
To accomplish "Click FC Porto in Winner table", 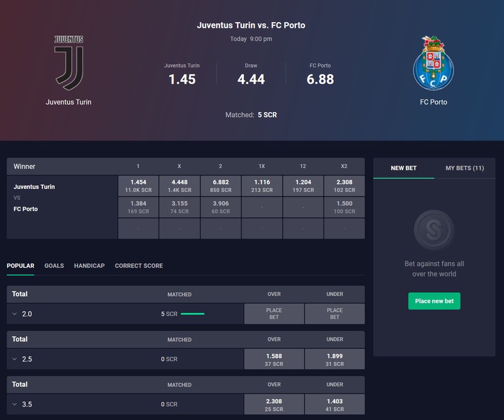I will click(x=26, y=209).
